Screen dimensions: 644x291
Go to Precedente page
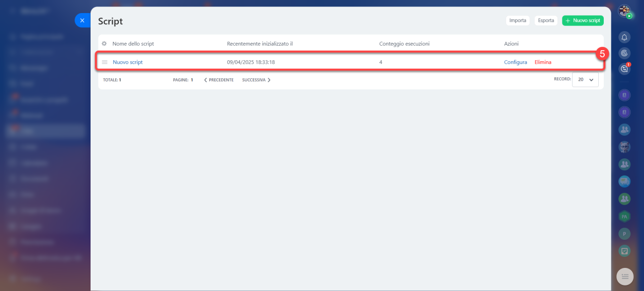tap(219, 80)
